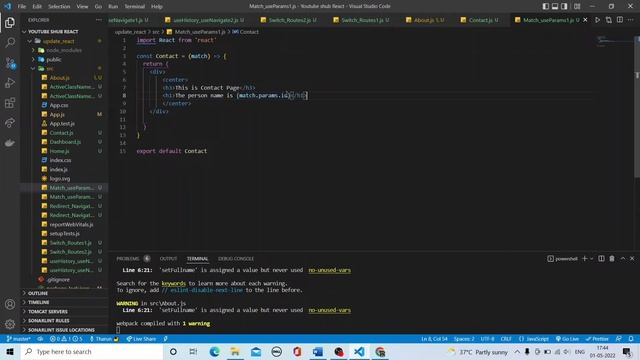640x360 pixels.
Task: Open Microsoft Edge from the taskbar
Action: point(214,351)
